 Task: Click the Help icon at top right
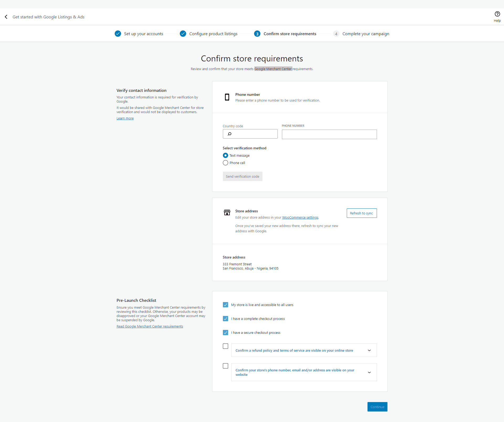(x=497, y=14)
